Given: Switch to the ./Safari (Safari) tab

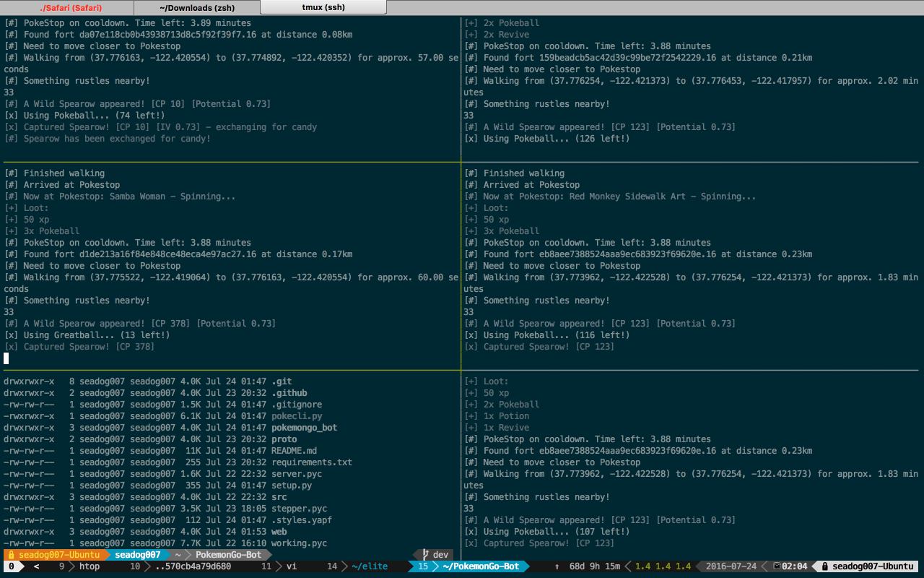Looking at the screenshot, I should point(70,7).
